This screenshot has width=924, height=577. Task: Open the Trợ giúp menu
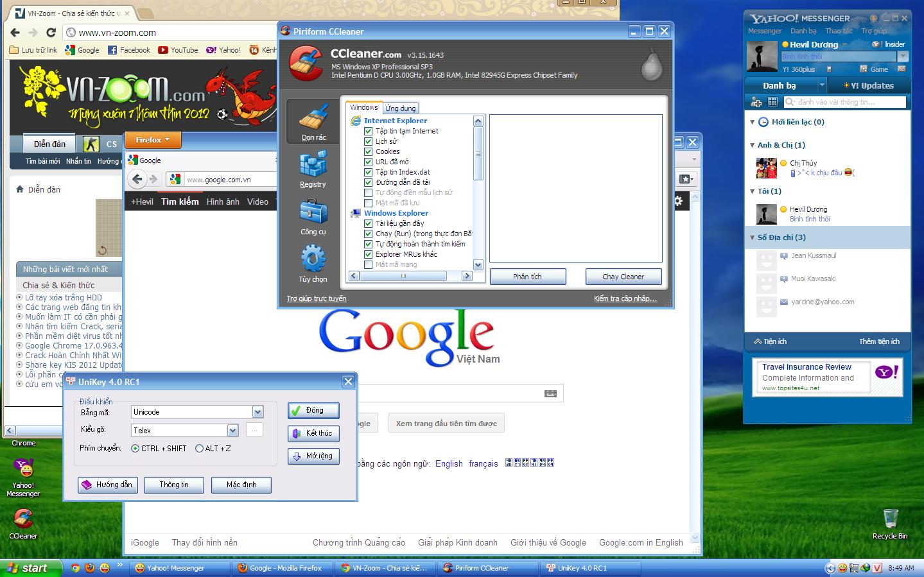coord(873,31)
